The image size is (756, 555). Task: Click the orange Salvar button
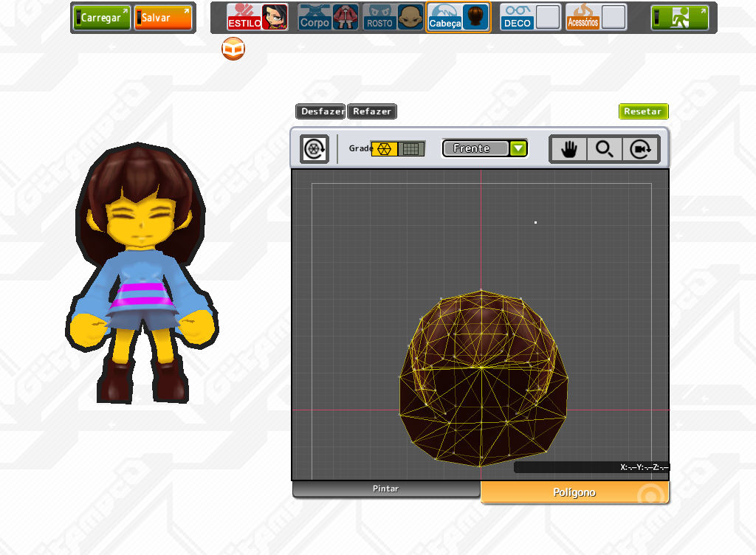point(163,18)
